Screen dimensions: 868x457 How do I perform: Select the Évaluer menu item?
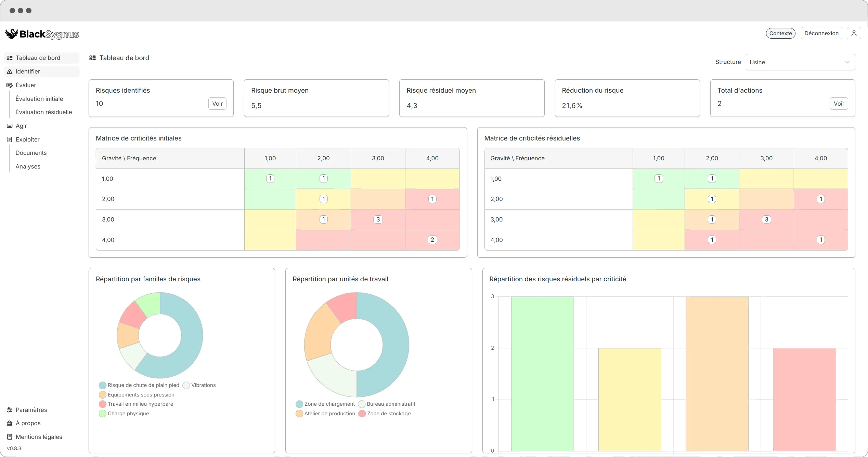(x=41, y=85)
